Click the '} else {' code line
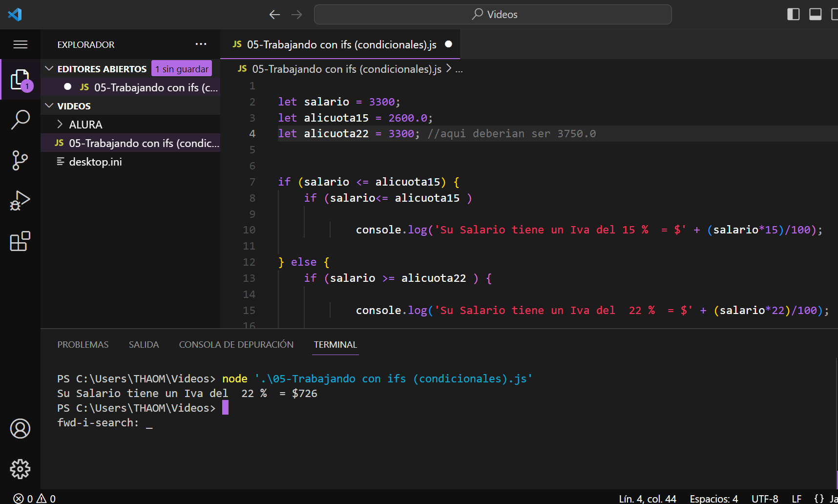This screenshot has height=504, width=838. (304, 262)
